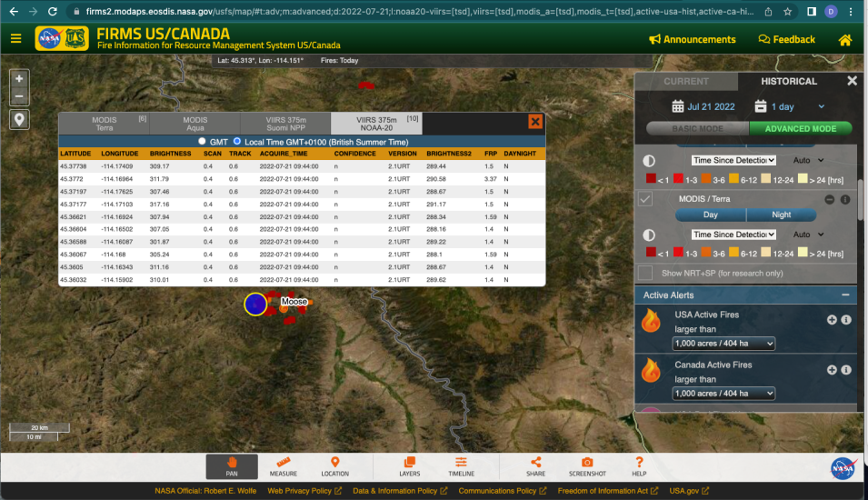868x500 pixels.
Task: Add USA Active Fires layer with plus icon
Action: click(832, 319)
